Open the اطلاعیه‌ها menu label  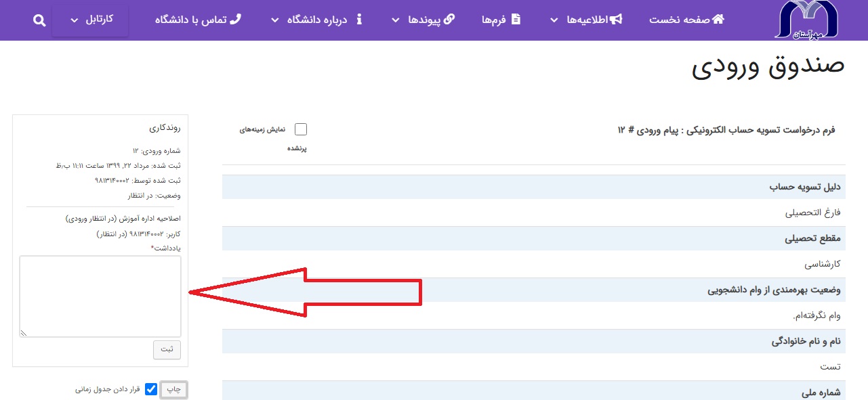586,20
